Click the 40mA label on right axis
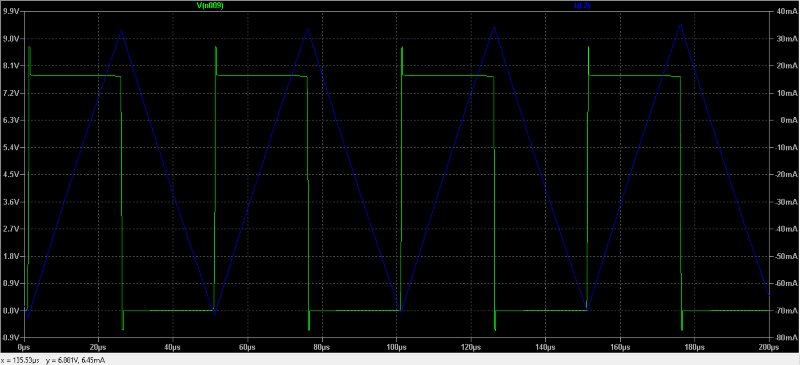 [784, 11]
